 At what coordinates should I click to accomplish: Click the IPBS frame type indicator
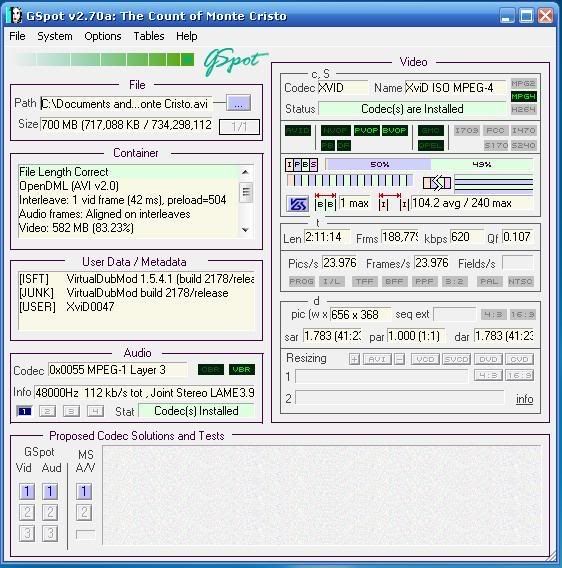tap(301, 165)
